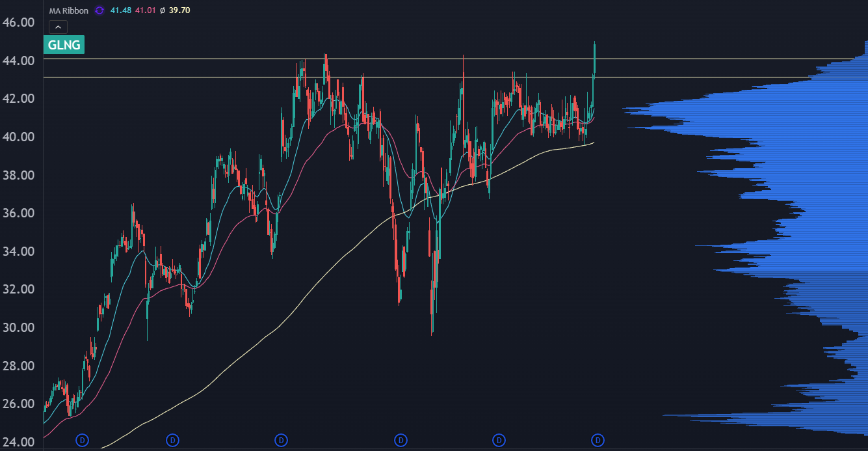Click the 26.00 price axis label
This screenshot has width=868, height=451.
18,403
